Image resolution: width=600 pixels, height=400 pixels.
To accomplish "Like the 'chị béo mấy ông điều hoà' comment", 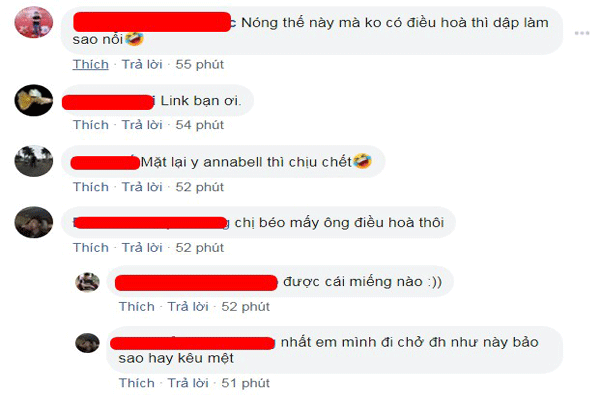I will pyautogui.click(x=91, y=248).
